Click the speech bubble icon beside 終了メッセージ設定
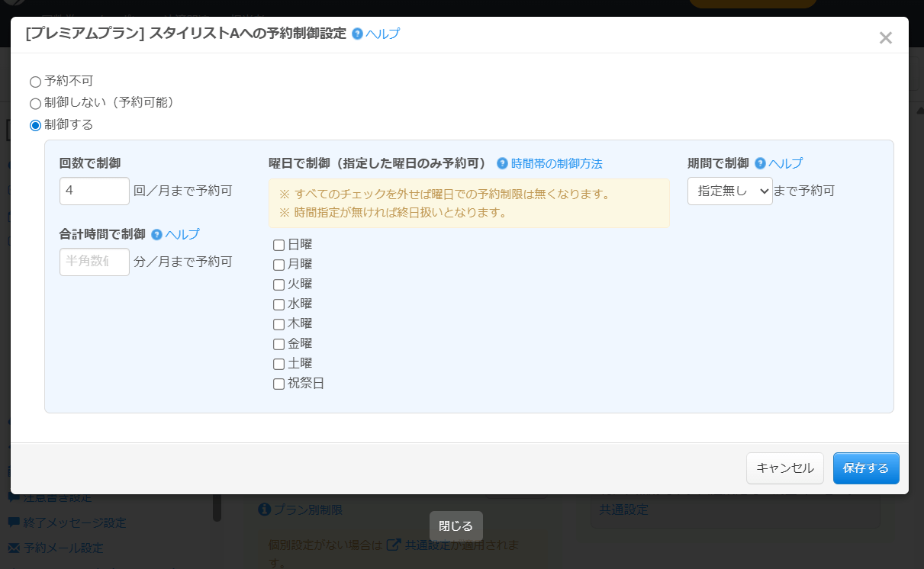The image size is (924, 569). click(14, 523)
